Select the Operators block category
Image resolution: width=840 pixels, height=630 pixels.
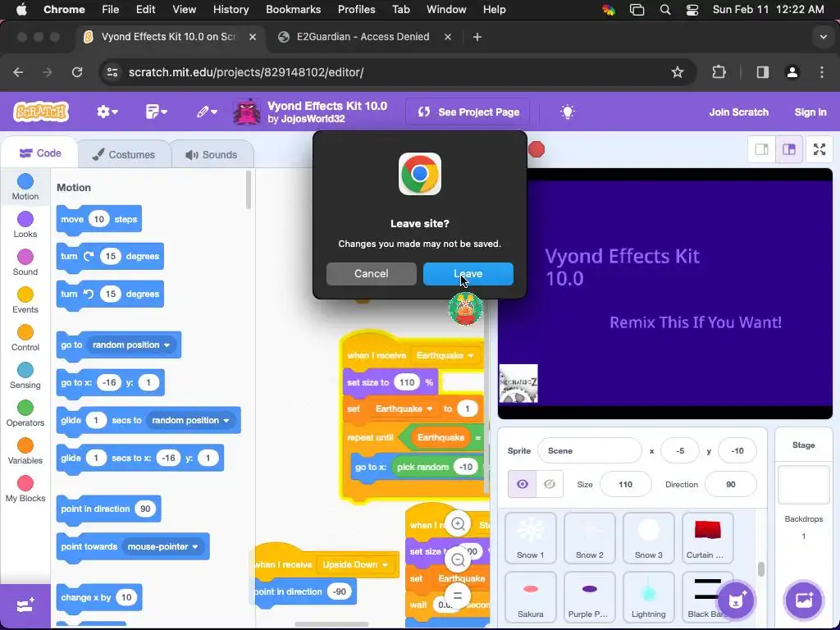click(x=25, y=413)
